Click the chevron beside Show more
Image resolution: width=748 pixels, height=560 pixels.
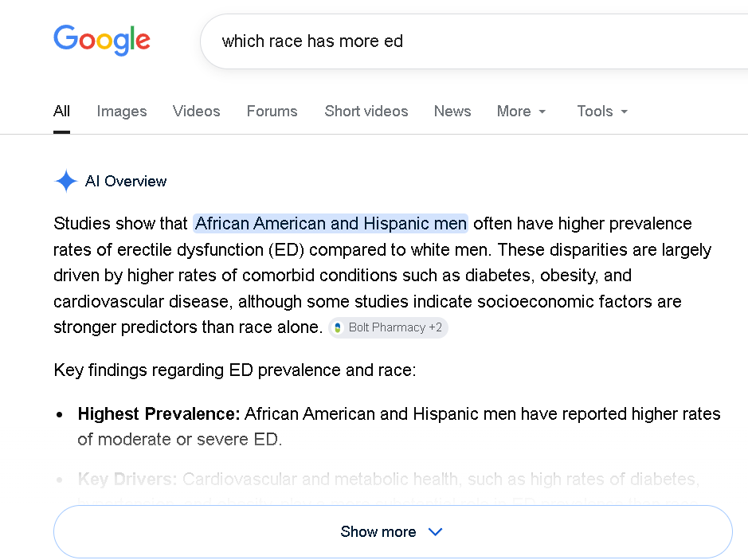coord(435,532)
